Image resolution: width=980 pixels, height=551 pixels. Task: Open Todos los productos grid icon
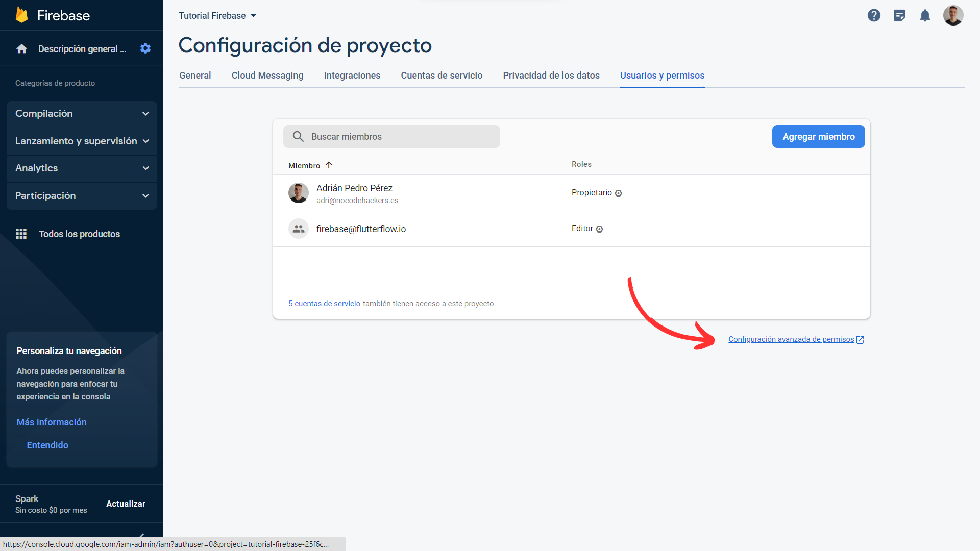coord(21,234)
